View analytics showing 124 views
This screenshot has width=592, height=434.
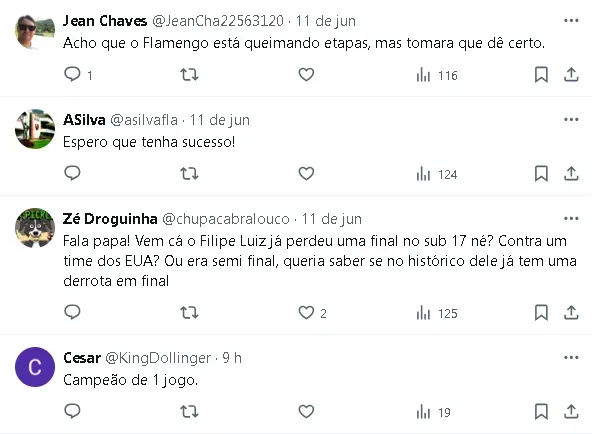pyautogui.click(x=437, y=174)
